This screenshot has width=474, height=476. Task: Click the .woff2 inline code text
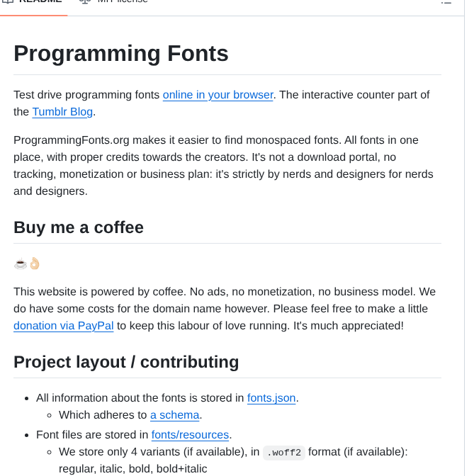pos(284,453)
